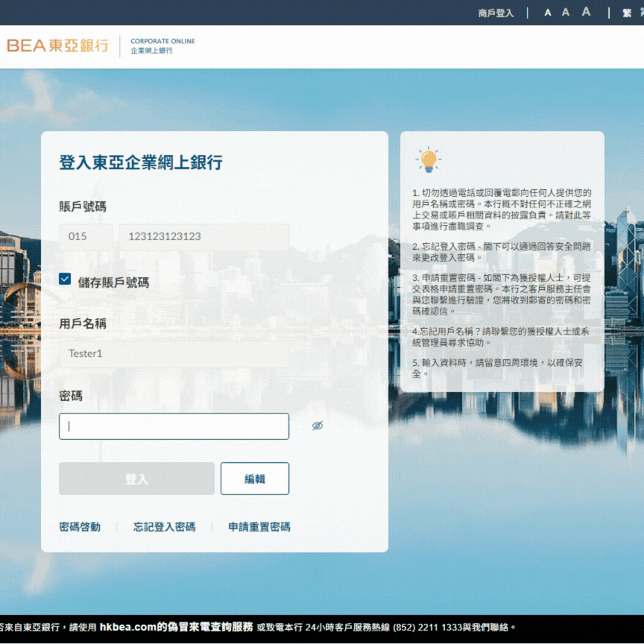Click the 登入東亞企業網上銀行 heading

pos(141,162)
